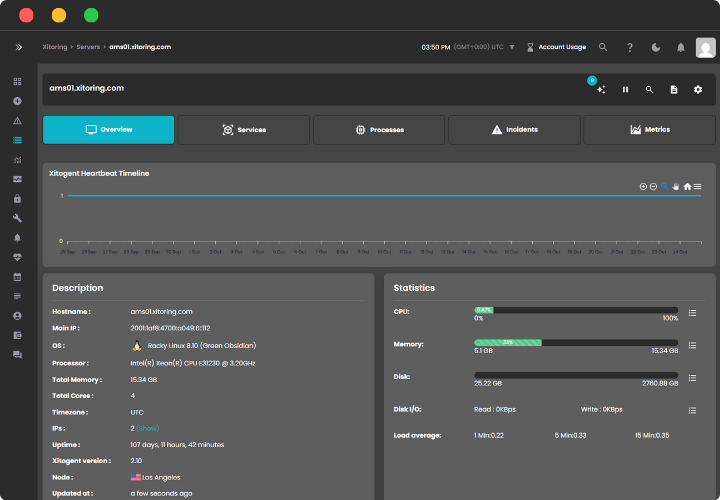
Task: Click the Memory usage progress bar
Action: 576,342
